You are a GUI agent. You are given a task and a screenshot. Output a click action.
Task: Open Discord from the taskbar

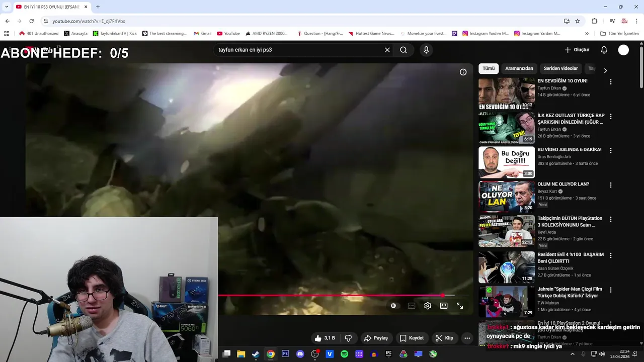pos(300,354)
